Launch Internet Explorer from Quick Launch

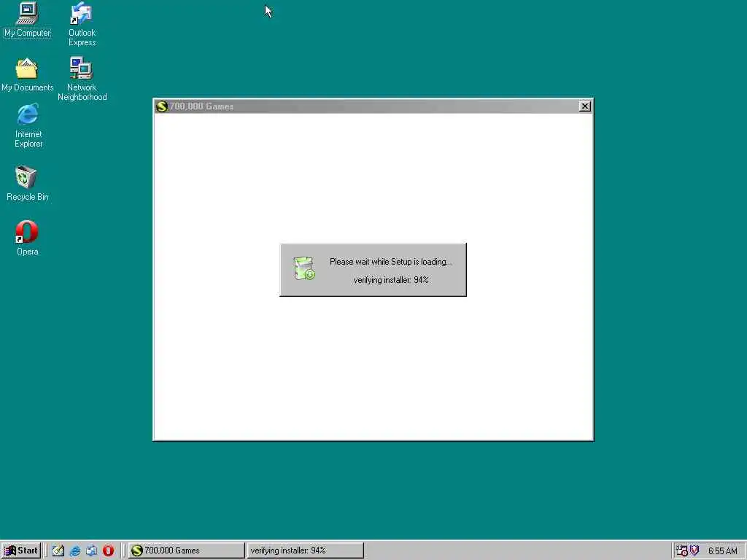click(75, 551)
